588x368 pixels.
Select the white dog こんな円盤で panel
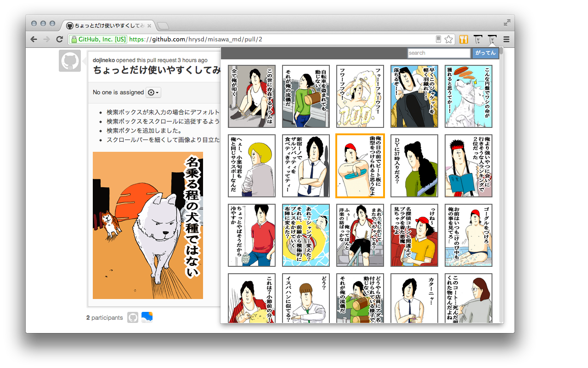[469, 96]
